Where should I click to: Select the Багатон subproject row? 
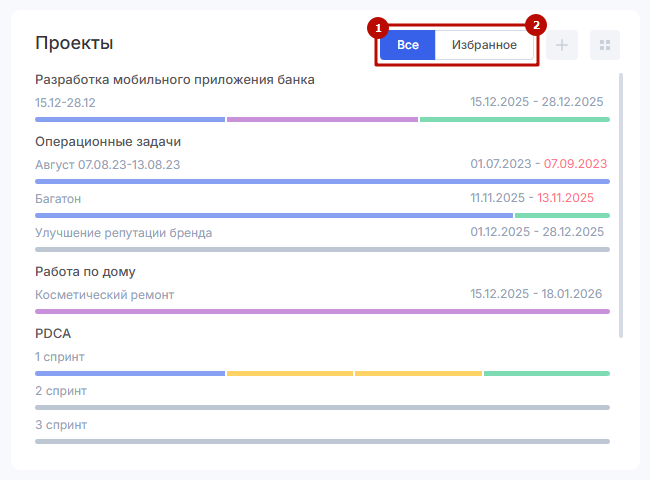(58, 199)
